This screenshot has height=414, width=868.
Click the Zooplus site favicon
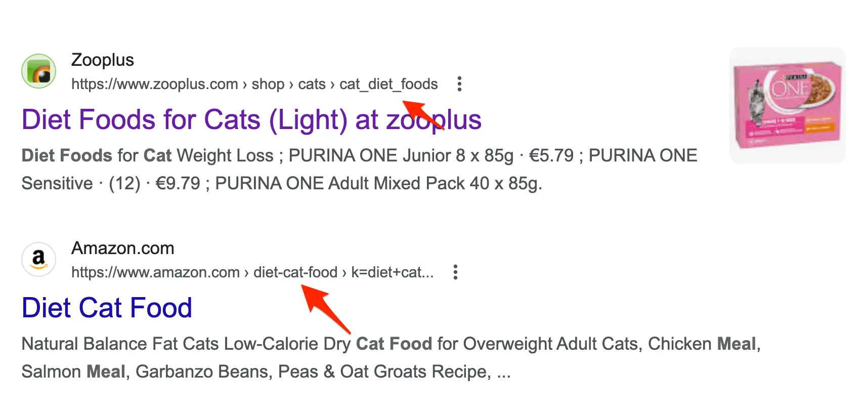tap(38, 71)
